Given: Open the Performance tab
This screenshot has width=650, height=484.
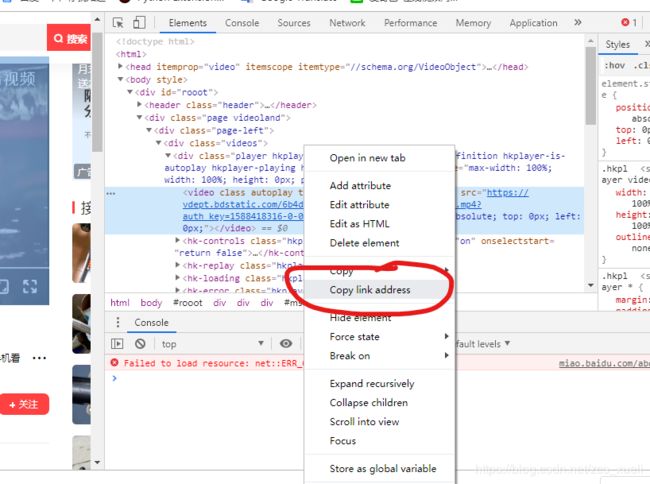Looking at the screenshot, I should (x=410, y=23).
